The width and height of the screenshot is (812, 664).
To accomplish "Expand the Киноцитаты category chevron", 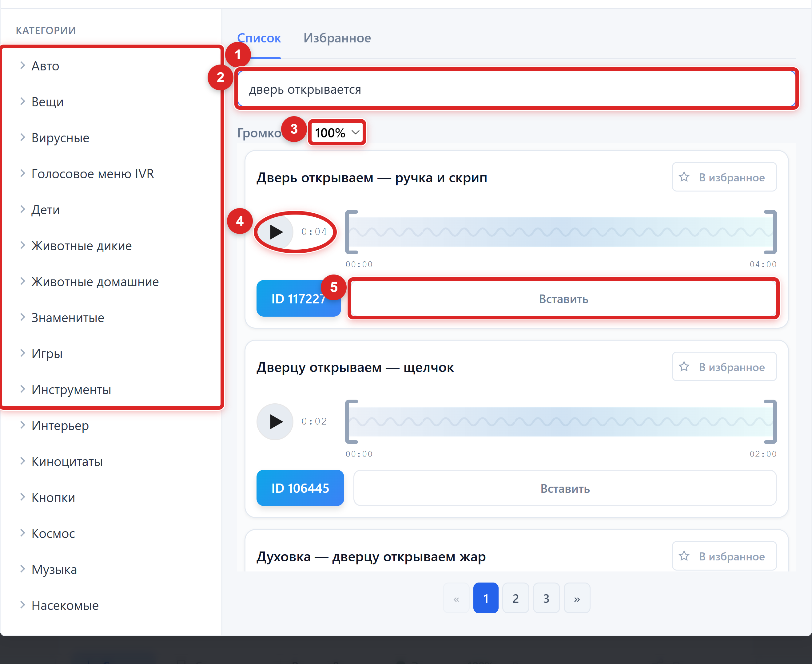I will coord(22,461).
